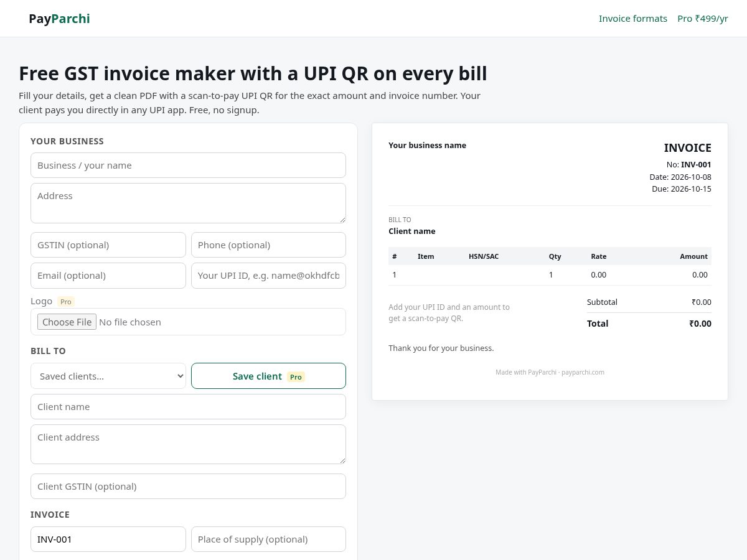Click the Pro badge next to Logo

(66, 302)
